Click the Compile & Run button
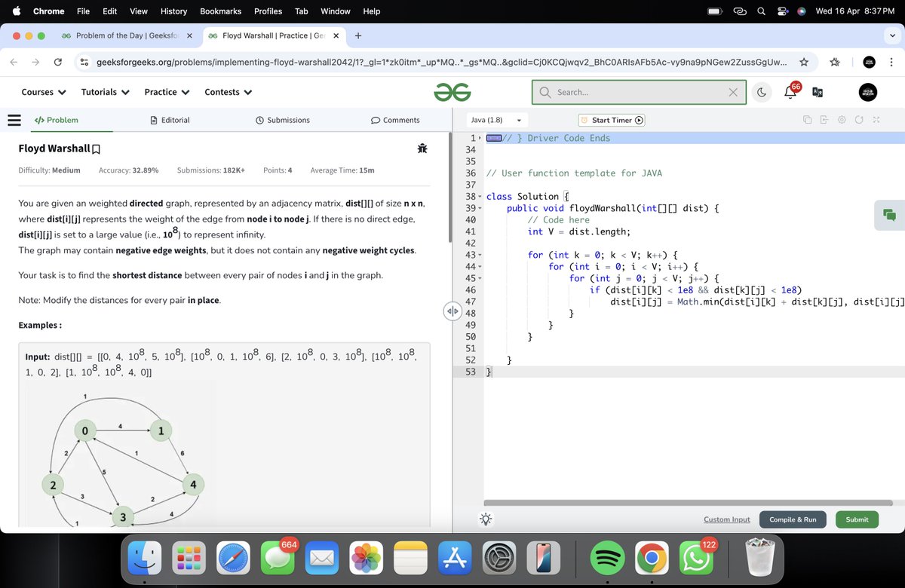The height and width of the screenshot is (588, 905). click(x=793, y=519)
